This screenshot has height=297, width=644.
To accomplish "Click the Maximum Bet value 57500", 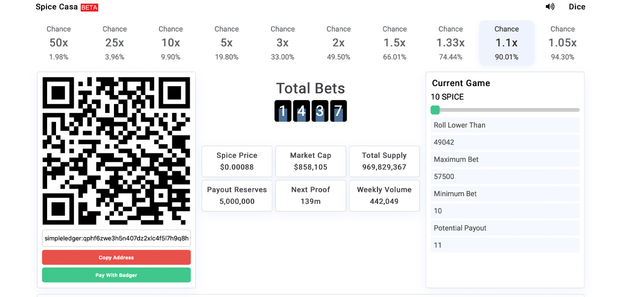I will click(505, 177).
